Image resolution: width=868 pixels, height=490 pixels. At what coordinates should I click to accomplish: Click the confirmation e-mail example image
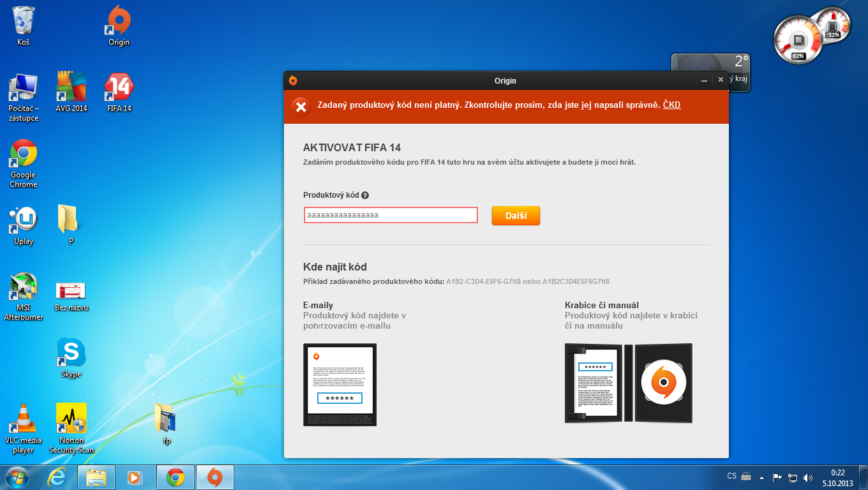tap(340, 385)
